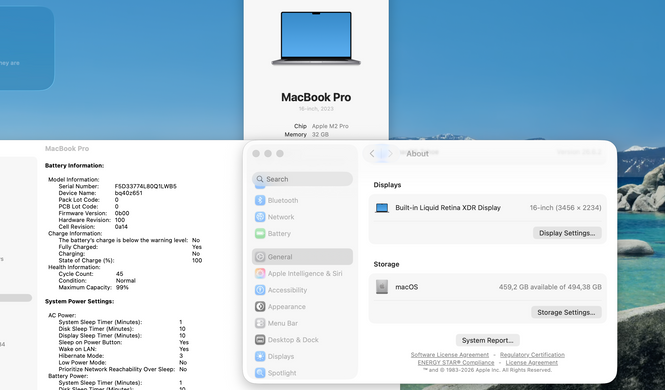The image size is (665, 390).
Task: Click Low Power Mode row in report
Action: (x=123, y=362)
